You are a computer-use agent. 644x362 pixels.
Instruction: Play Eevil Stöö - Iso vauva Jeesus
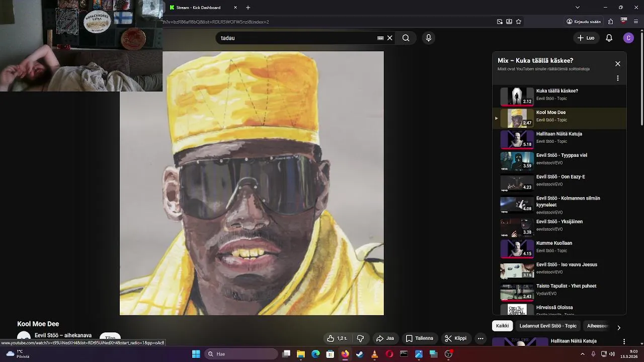[x=559, y=270]
